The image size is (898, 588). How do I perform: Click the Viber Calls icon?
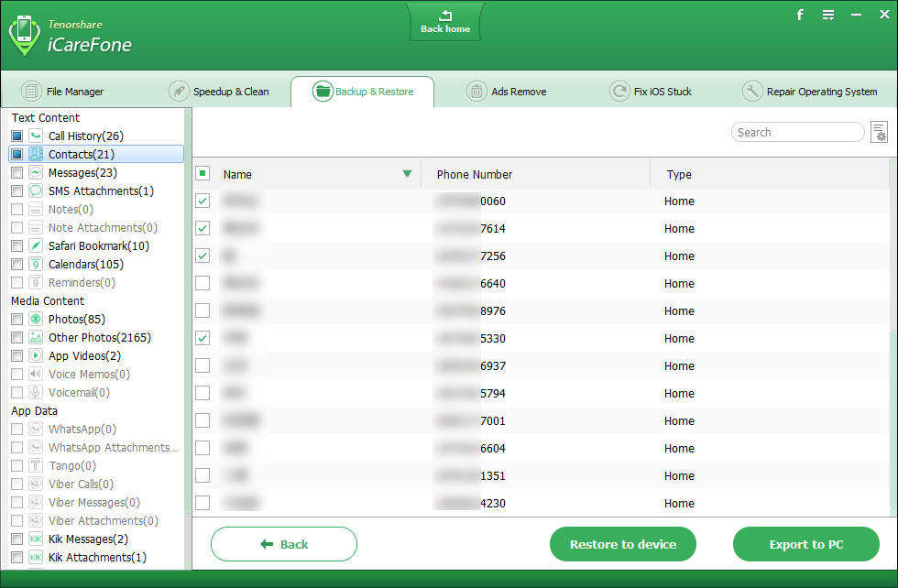pos(36,484)
